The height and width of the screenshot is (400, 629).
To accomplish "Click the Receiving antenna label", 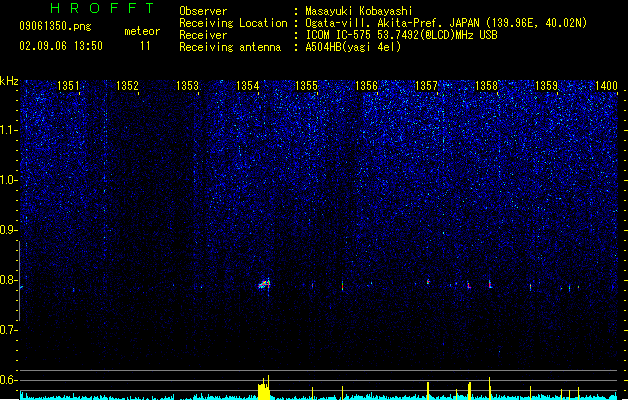I will click(230, 47).
